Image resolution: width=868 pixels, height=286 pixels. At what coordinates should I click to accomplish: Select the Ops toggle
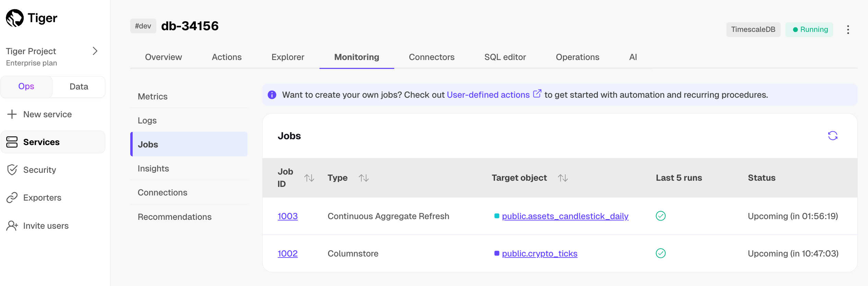26,86
